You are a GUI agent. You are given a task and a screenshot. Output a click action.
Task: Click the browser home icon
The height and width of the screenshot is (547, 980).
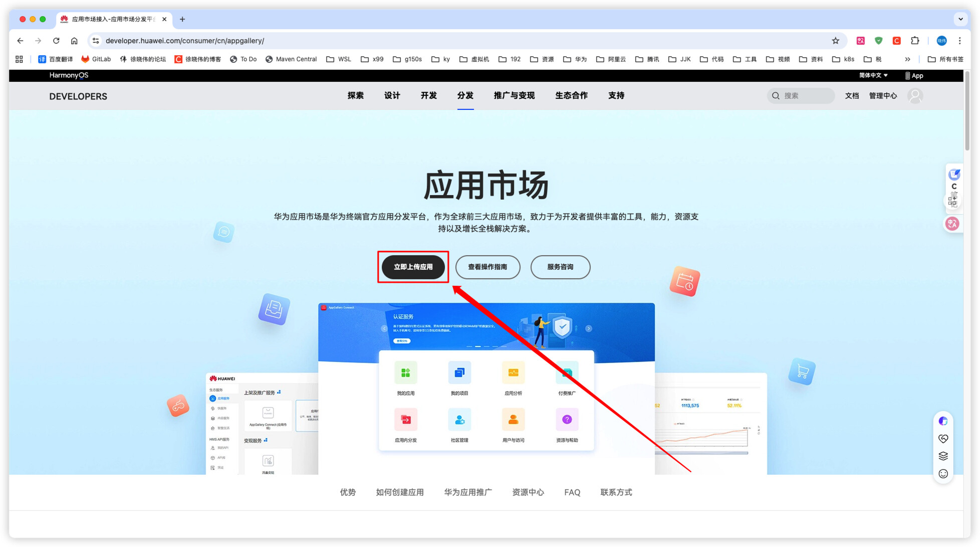pos(74,41)
